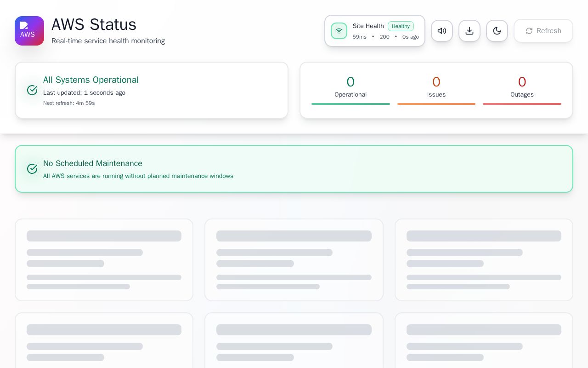Click the Healthy status badge

tap(401, 26)
